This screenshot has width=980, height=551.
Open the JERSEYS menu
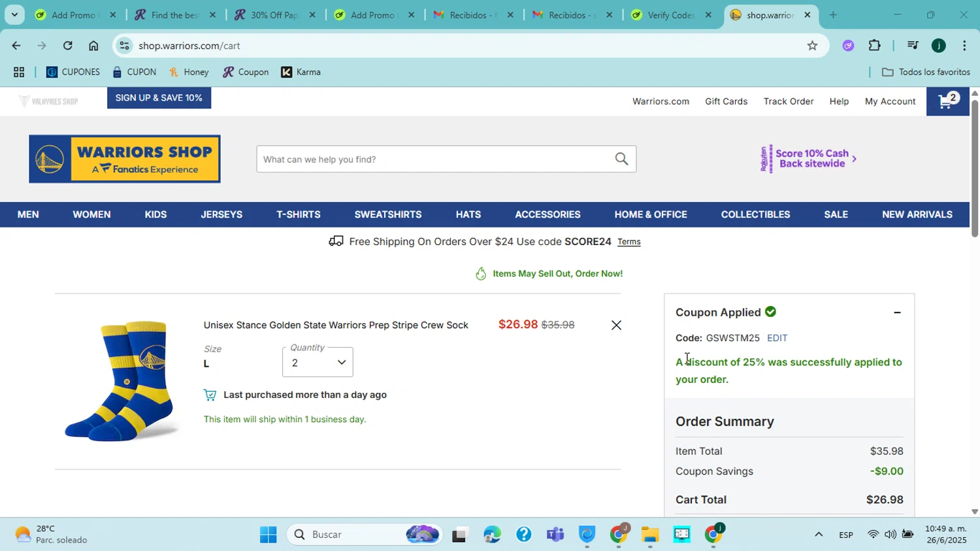221,214
